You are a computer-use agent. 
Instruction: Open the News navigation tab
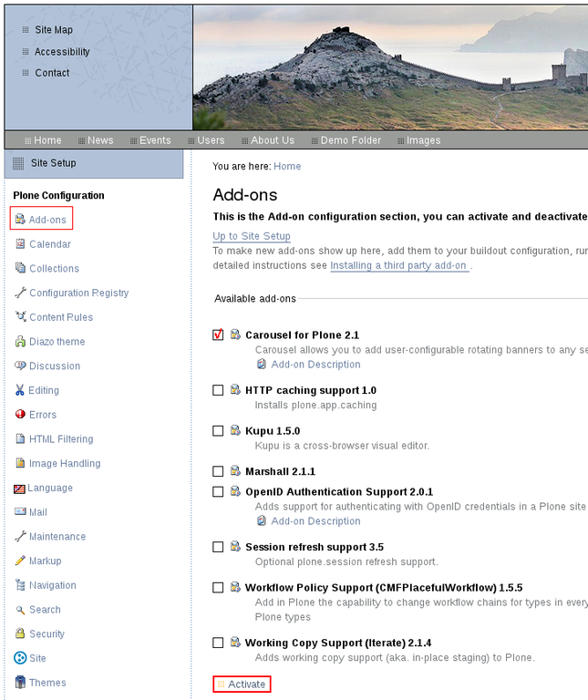tap(96, 140)
